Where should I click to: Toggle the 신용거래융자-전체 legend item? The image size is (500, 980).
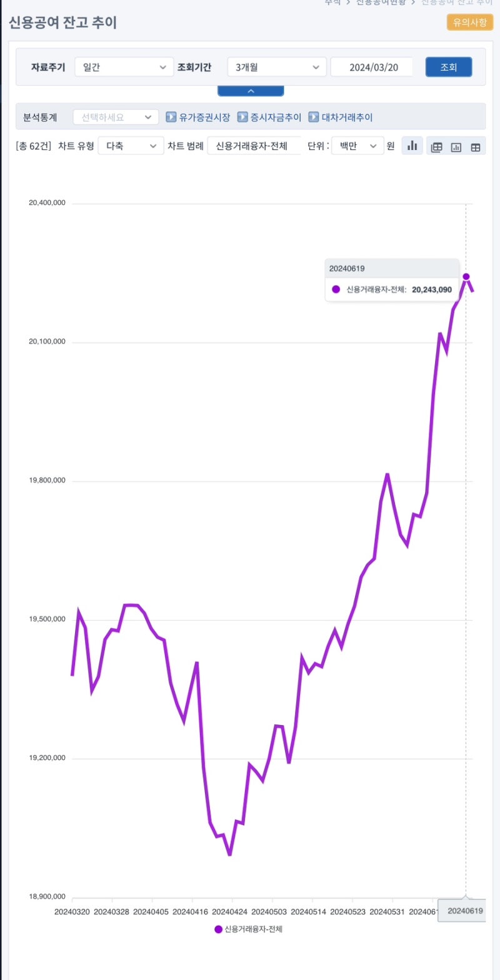coord(251,929)
